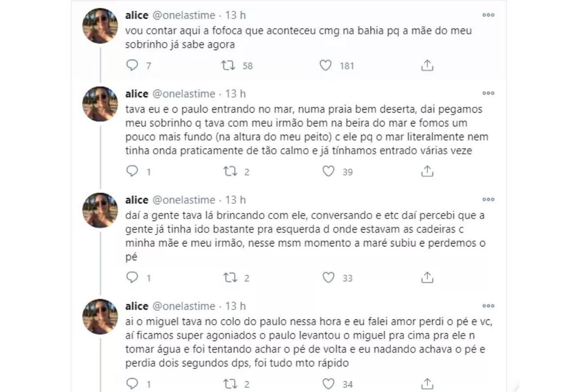
Task: Share the first tweet about bahia
Action: 427,65
